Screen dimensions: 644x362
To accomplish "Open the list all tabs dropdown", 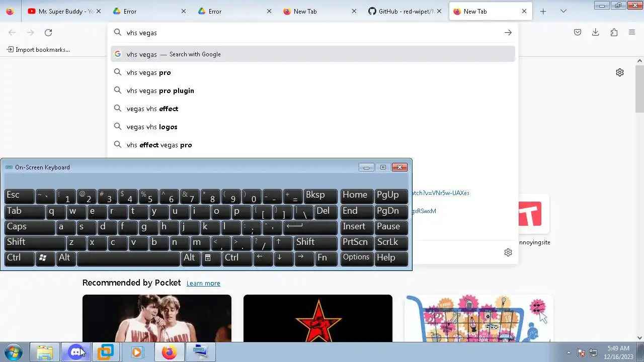I will pyautogui.click(x=563, y=11).
